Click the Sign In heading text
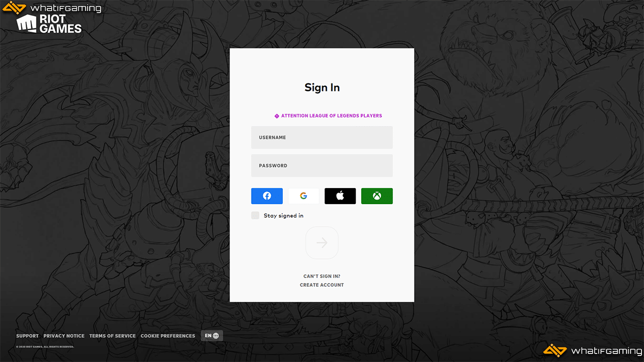Image resolution: width=644 pixels, height=362 pixels. pyautogui.click(x=322, y=87)
